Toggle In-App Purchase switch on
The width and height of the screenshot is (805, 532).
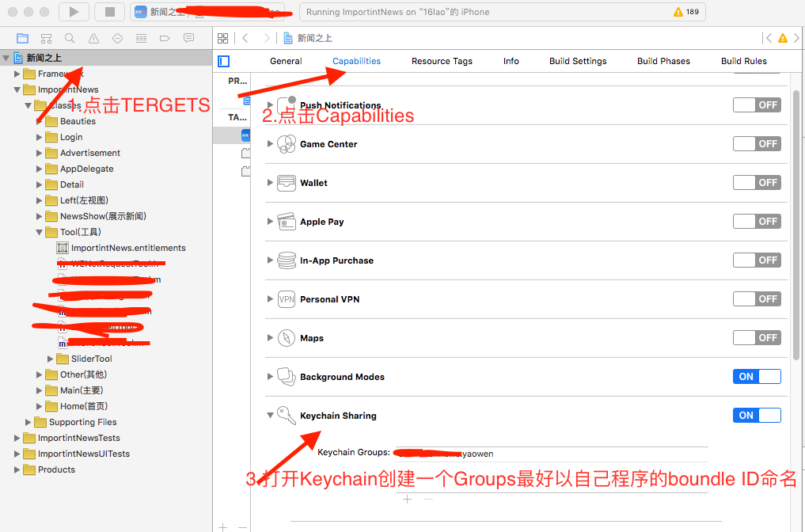coord(757,260)
